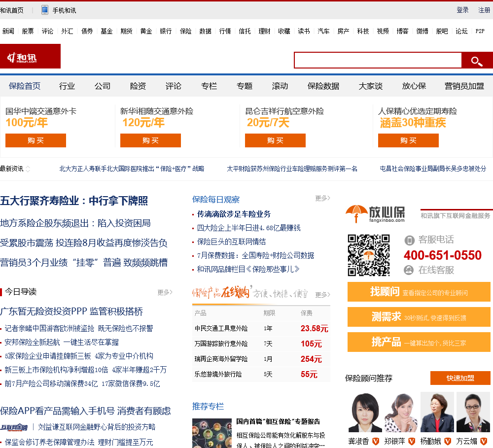493x448 pixels.
Task: Click the V badge next to 杨勤娥
Action: 448,442
